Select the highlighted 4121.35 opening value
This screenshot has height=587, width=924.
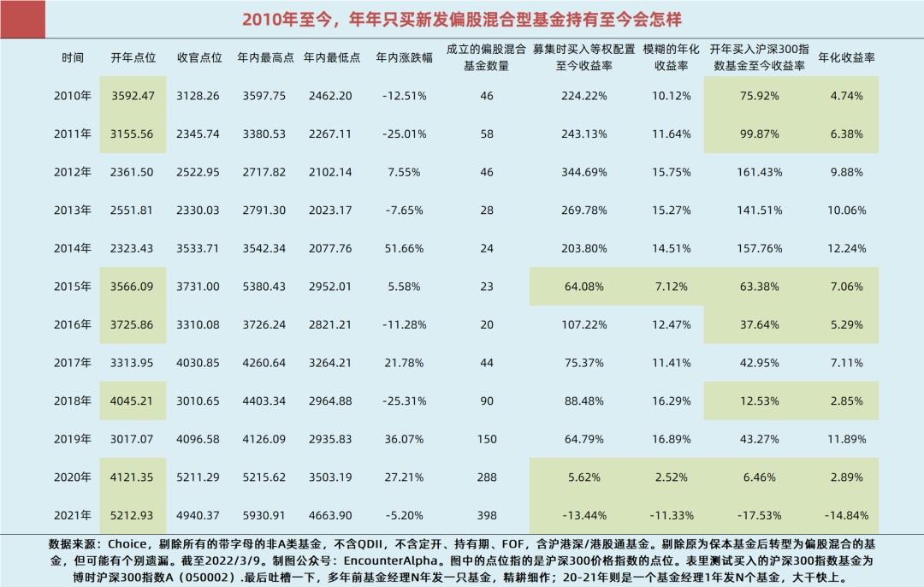click(x=133, y=477)
